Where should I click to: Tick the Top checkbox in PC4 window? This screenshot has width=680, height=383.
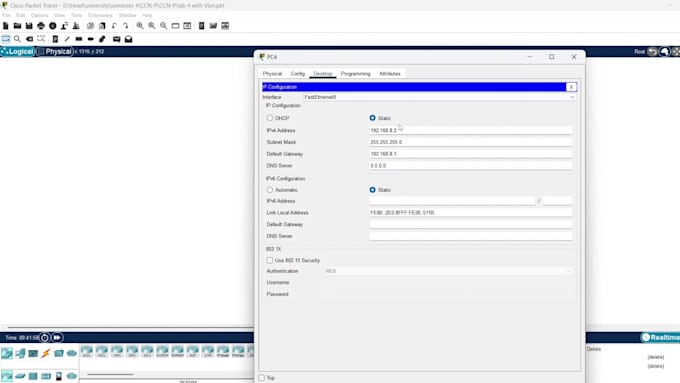262,378
